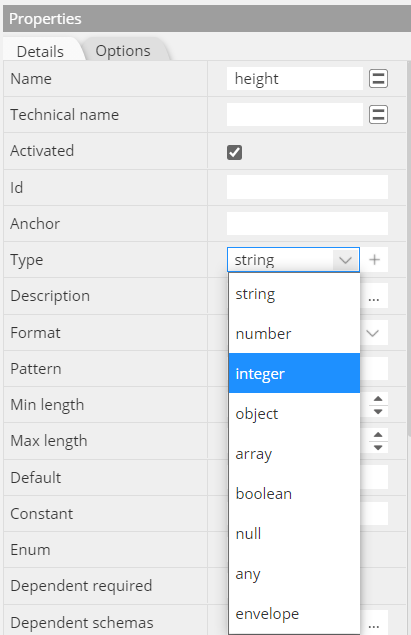
Task: Choose the object type option
Action: [294, 413]
